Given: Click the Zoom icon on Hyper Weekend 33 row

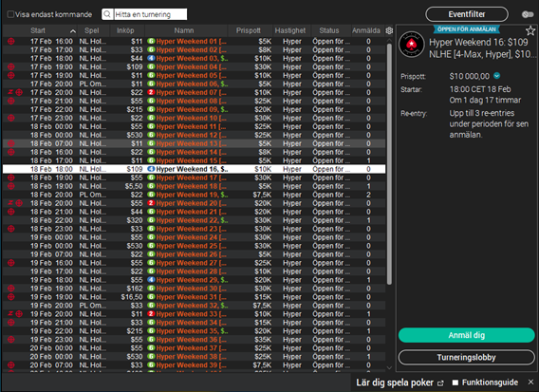Looking at the screenshot, I should coord(10,313).
